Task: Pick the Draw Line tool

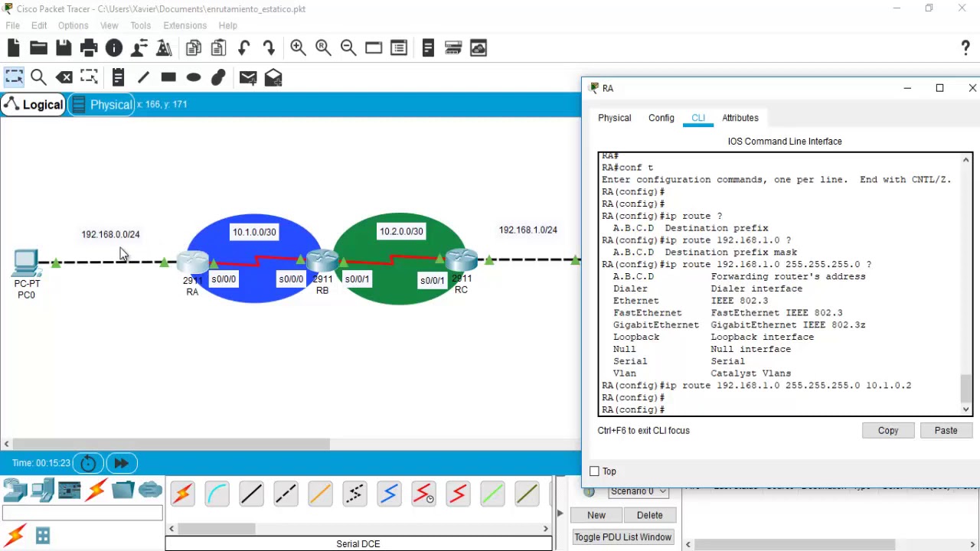Action: (x=143, y=77)
